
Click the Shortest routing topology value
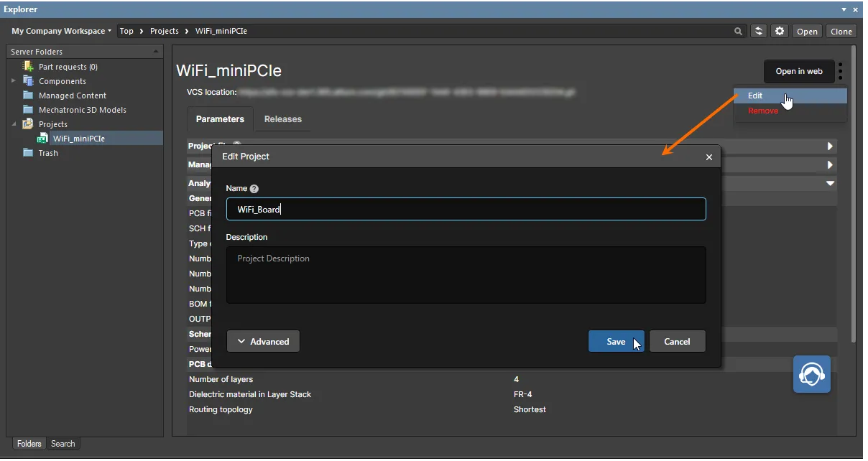tap(530, 409)
